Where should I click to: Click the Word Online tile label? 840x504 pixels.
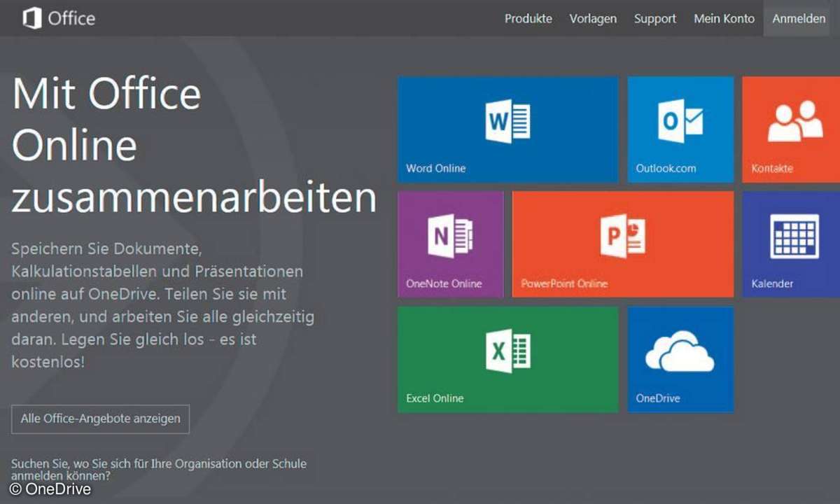point(435,169)
